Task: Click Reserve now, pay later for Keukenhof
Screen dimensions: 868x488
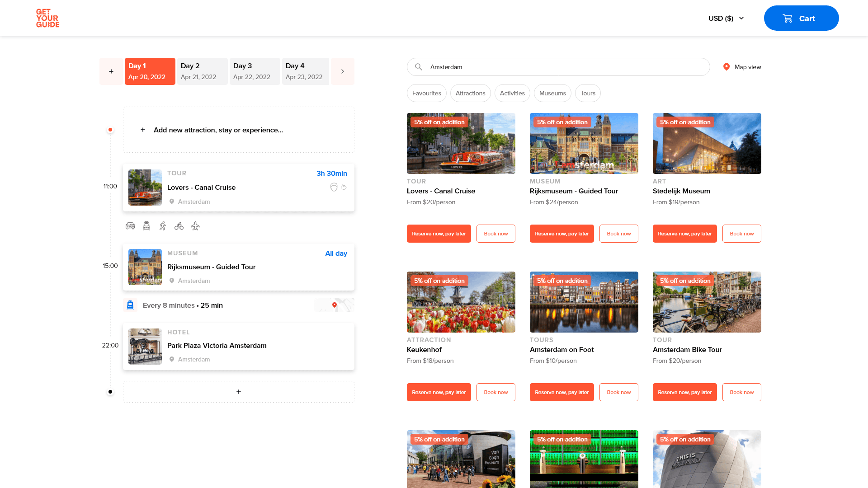Action: pyautogui.click(x=439, y=392)
